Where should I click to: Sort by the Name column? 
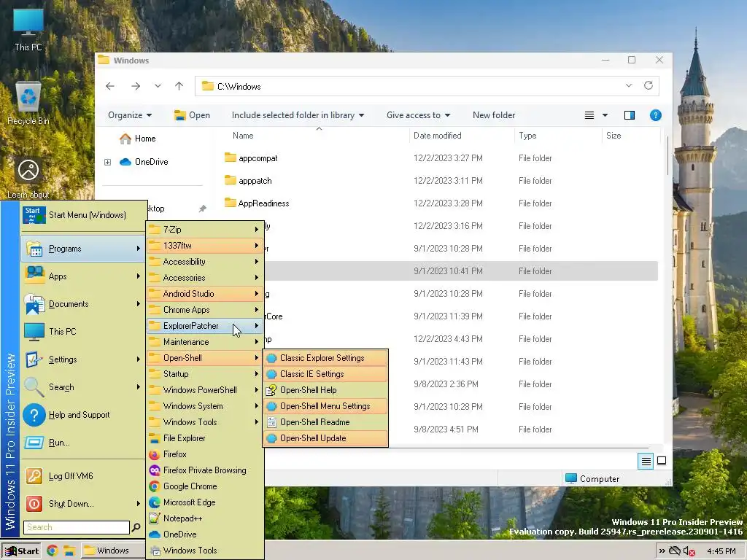(243, 136)
